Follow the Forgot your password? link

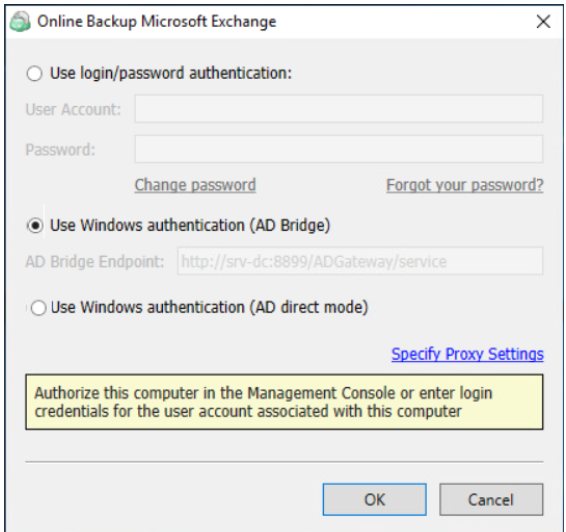point(465,185)
